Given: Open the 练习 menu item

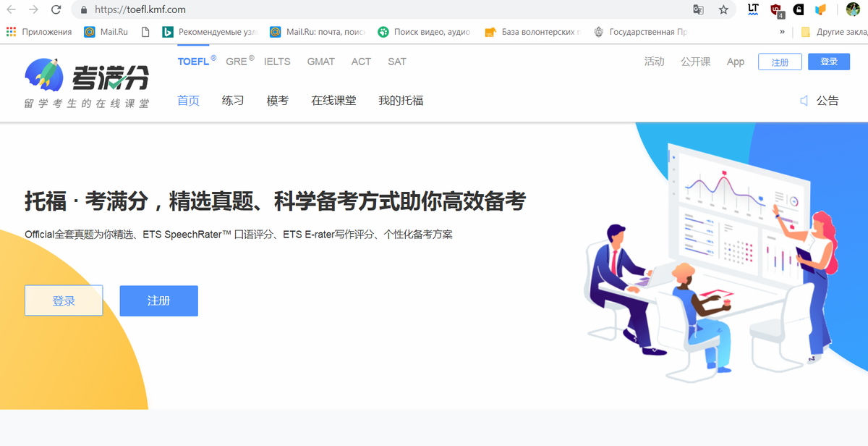Looking at the screenshot, I should (x=233, y=101).
